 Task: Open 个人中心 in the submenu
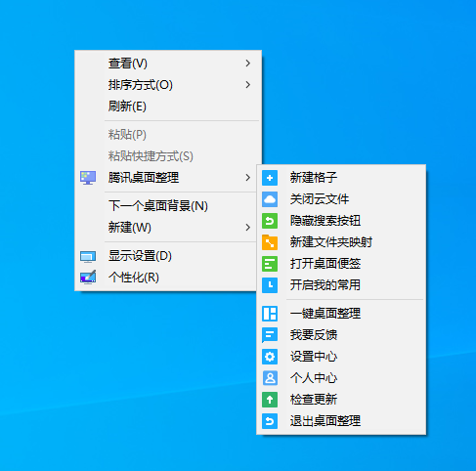(x=341, y=378)
